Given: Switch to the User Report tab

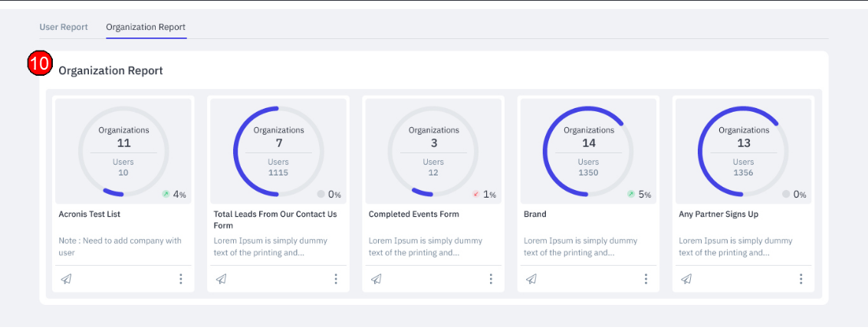Looking at the screenshot, I should click(64, 27).
